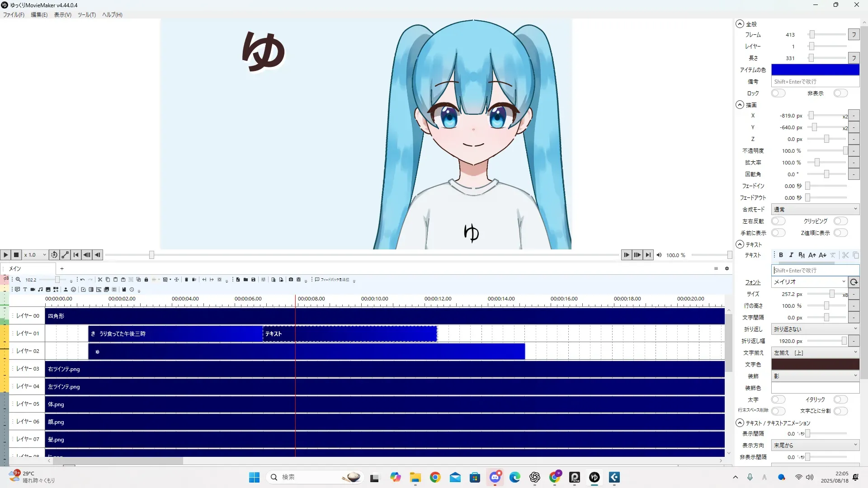Open the 合成モード blend mode dropdown
This screenshot has height=488, width=868.
pyautogui.click(x=815, y=209)
